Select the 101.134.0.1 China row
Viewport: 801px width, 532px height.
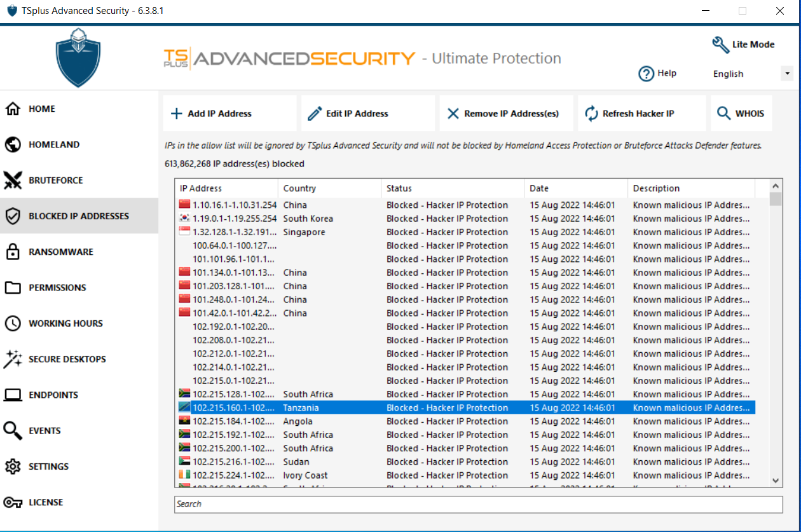tap(465, 273)
